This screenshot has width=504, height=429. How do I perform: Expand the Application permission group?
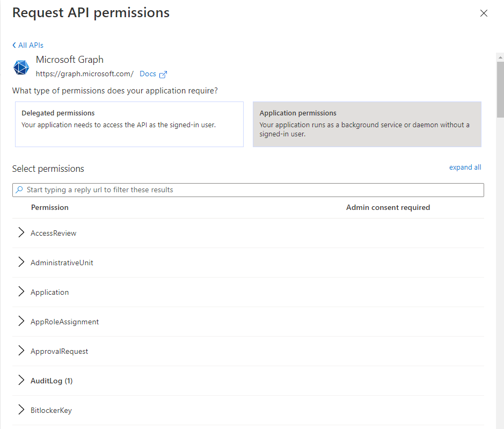pyautogui.click(x=21, y=292)
